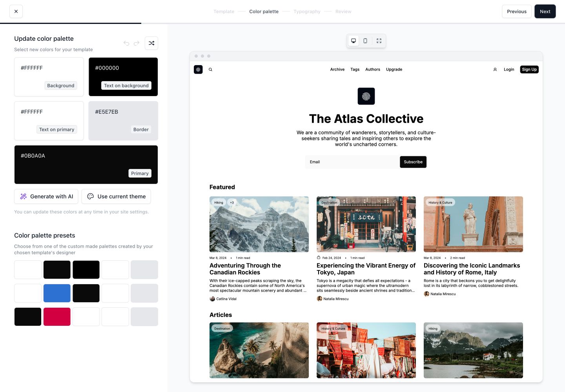
Task: Open the Review step
Action: (343, 11)
